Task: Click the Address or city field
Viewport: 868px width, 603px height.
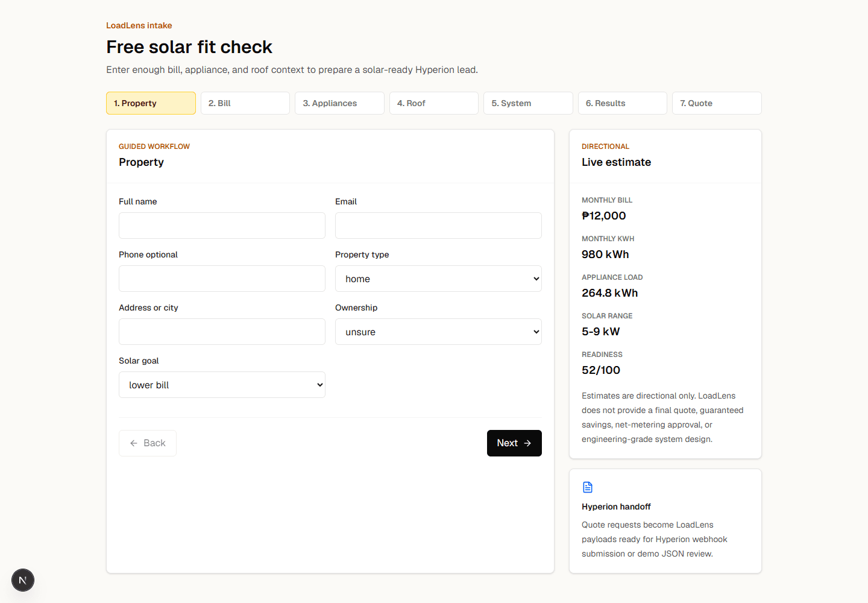Action: [x=222, y=332]
